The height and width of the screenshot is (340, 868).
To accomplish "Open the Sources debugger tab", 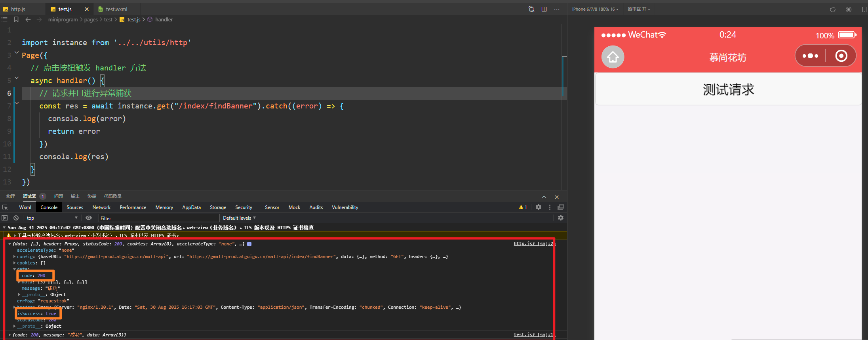I will (75, 207).
